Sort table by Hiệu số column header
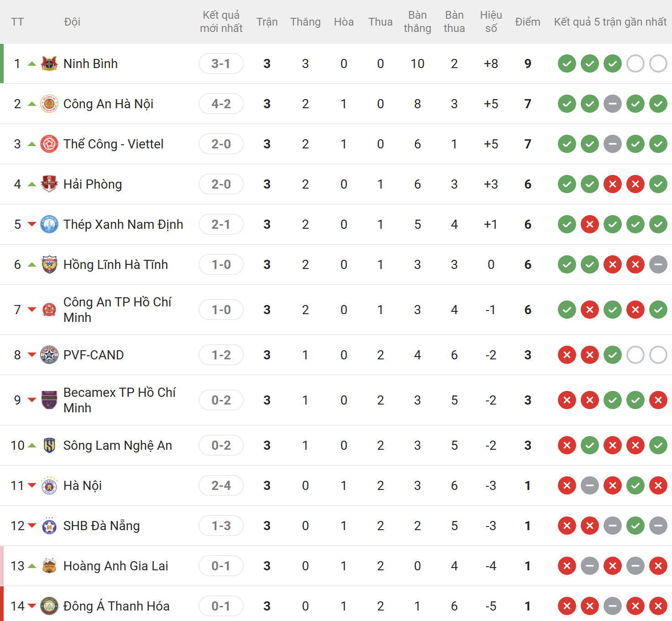The image size is (672, 621). click(x=491, y=21)
